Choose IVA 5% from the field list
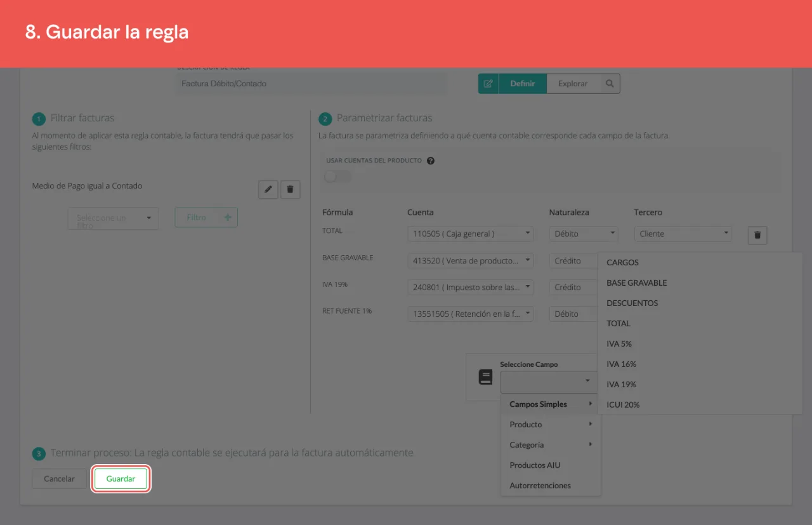 tap(700, 343)
